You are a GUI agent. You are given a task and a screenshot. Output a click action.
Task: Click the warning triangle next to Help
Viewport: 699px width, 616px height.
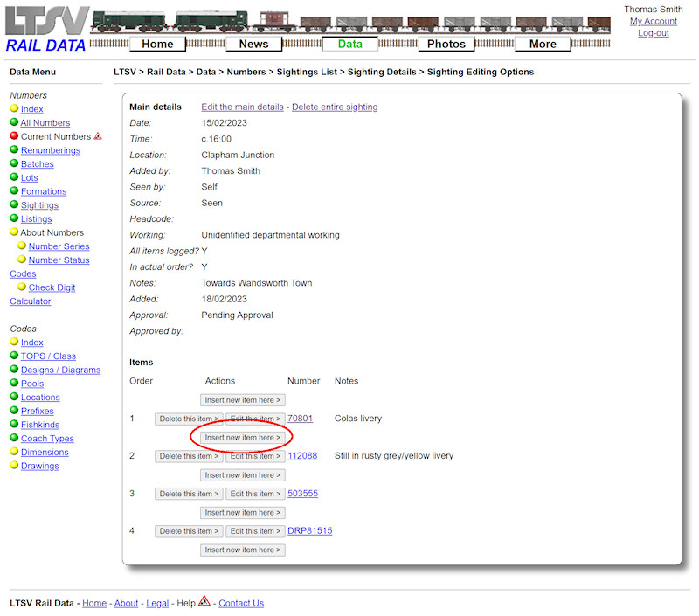pos(203,600)
